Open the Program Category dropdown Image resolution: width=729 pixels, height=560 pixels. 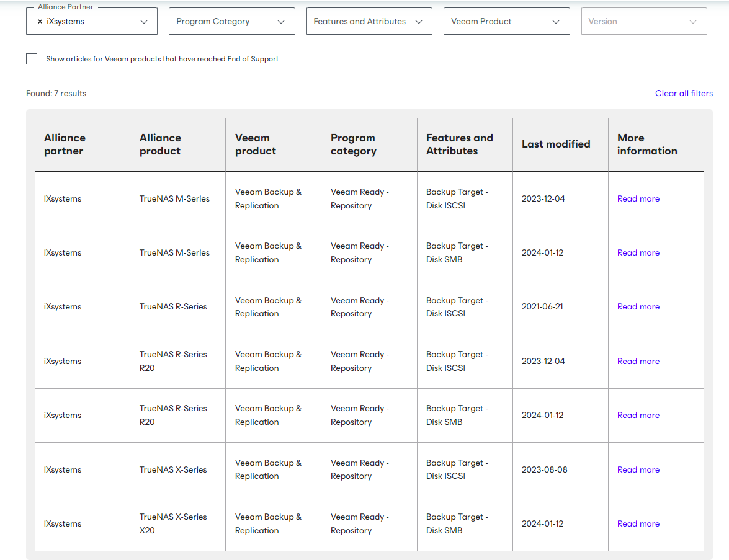(x=231, y=21)
